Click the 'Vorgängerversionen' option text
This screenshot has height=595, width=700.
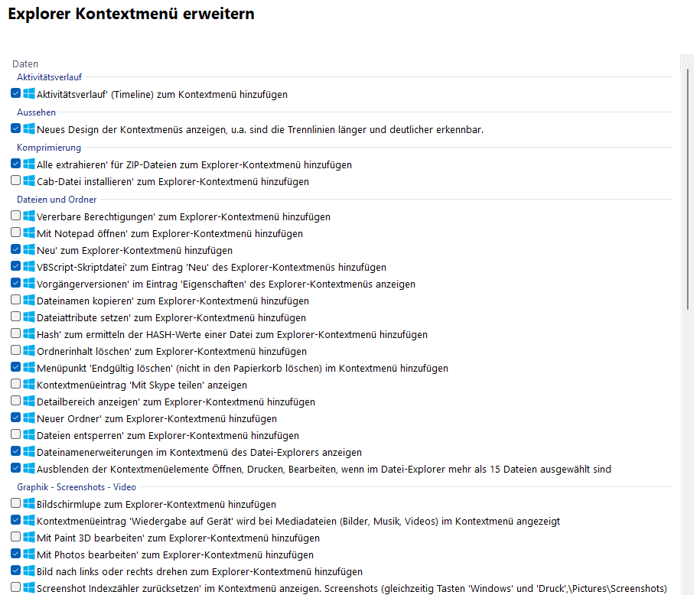[226, 284]
